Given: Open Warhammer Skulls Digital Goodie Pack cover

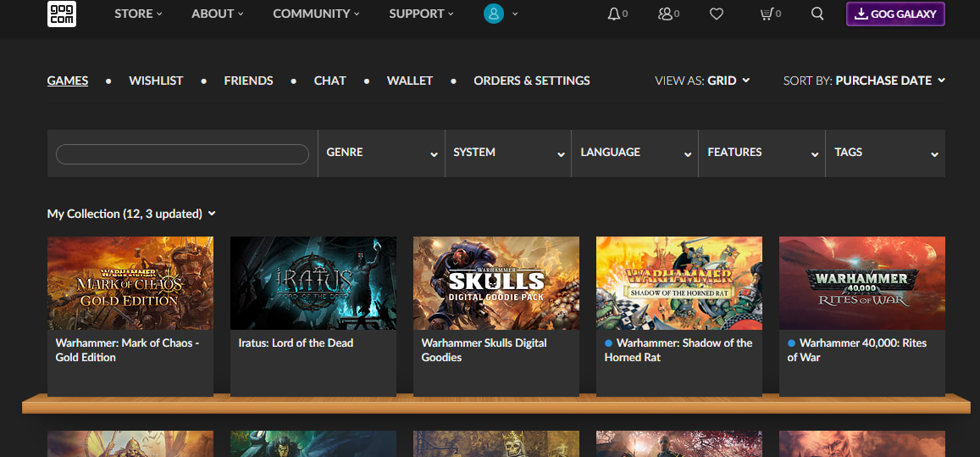Looking at the screenshot, I should click(x=496, y=283).
